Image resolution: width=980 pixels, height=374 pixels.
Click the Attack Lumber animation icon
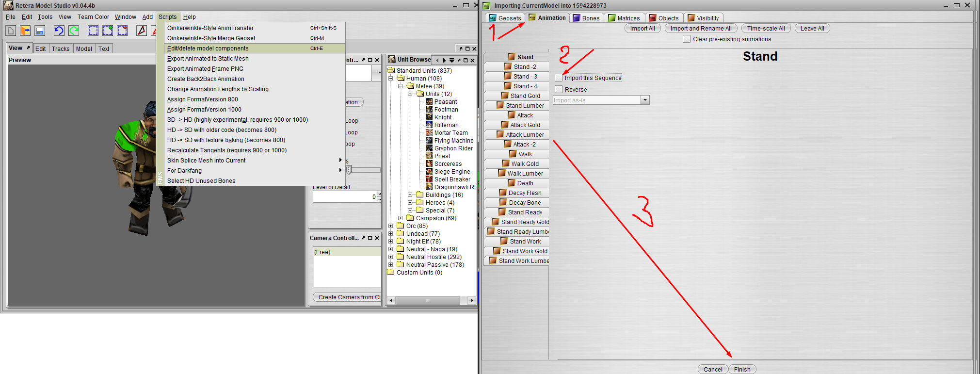tap(500, 134)
